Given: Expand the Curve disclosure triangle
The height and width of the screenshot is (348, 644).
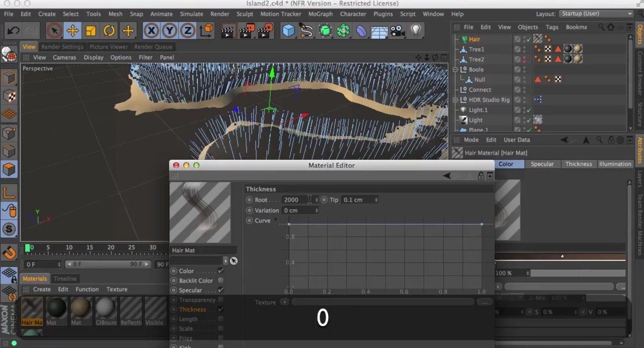Looking at the screenshot, I should (276, 220).
